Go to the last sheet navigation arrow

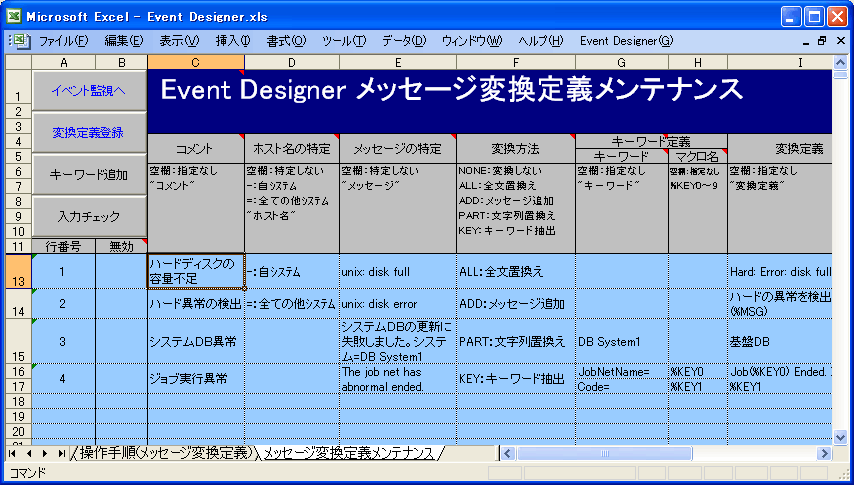point(62,453)
